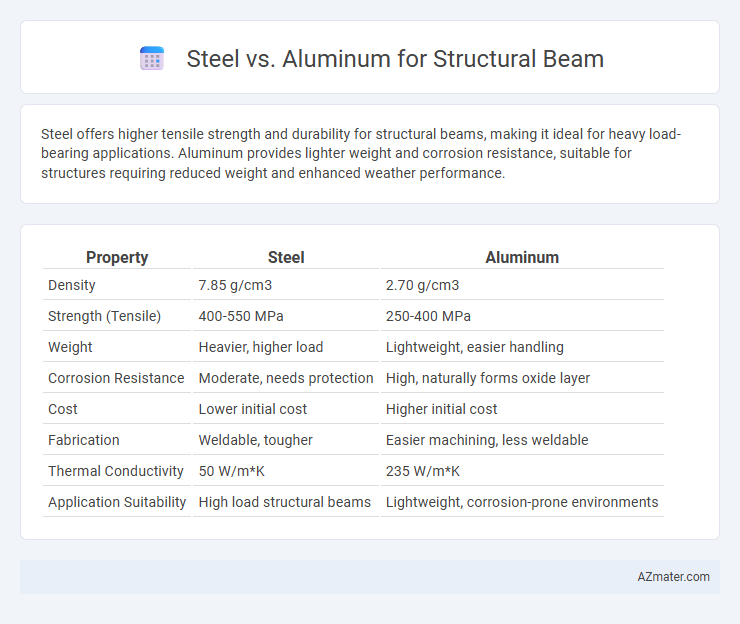
Task: Click 'High load structural beams' cell
Action: pos(285,502)
